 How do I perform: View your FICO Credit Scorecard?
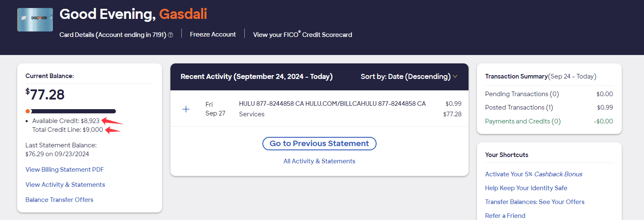(302, 35)
